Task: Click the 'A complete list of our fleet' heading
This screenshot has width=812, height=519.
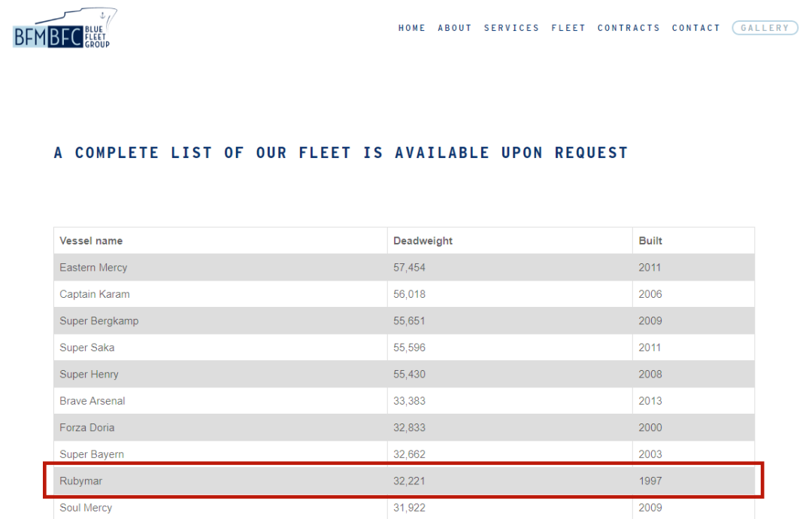Action: coord(341,153)
